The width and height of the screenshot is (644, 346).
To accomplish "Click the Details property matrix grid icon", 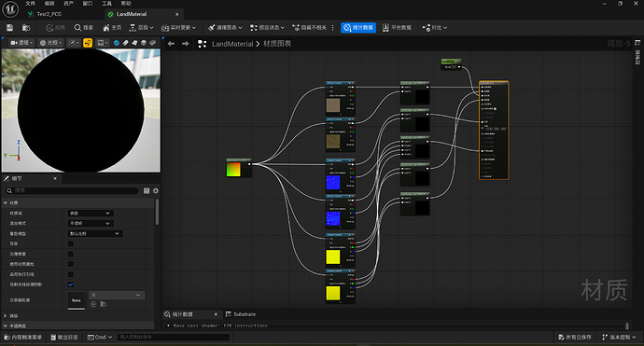I will coord(147,190).
